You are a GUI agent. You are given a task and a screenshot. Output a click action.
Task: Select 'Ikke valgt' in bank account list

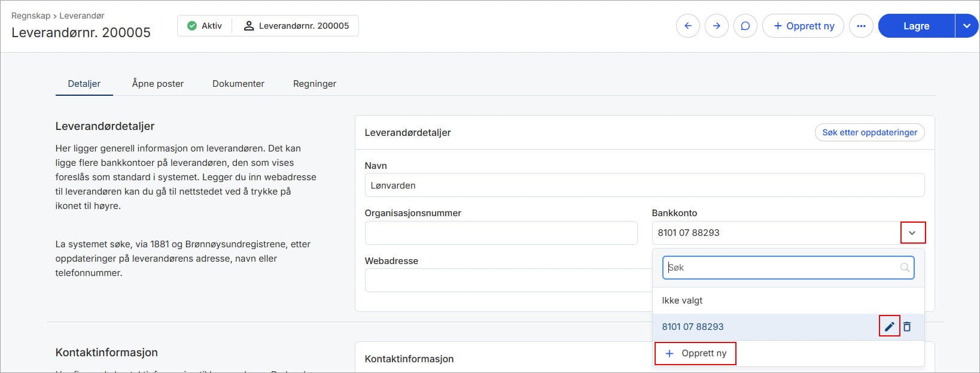point(788,301)
